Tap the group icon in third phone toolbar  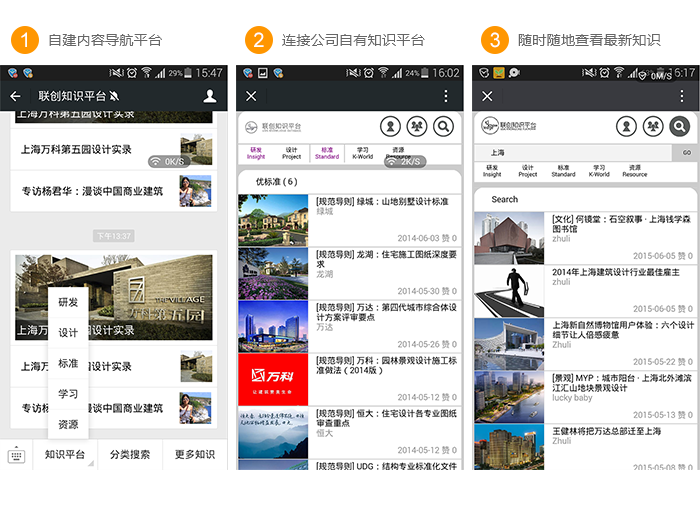click(653, 127)
